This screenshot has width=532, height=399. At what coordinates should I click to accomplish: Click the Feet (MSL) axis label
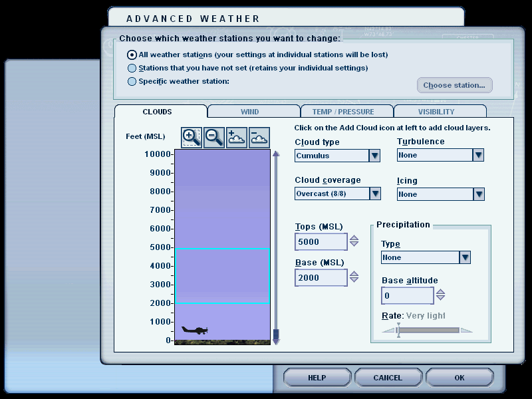(x=145, y=136)
